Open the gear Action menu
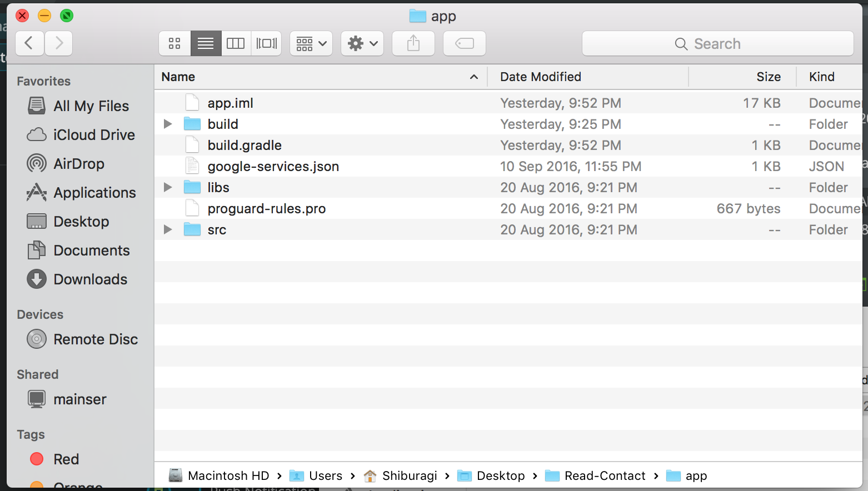868x491 pixels. (362, 43)
